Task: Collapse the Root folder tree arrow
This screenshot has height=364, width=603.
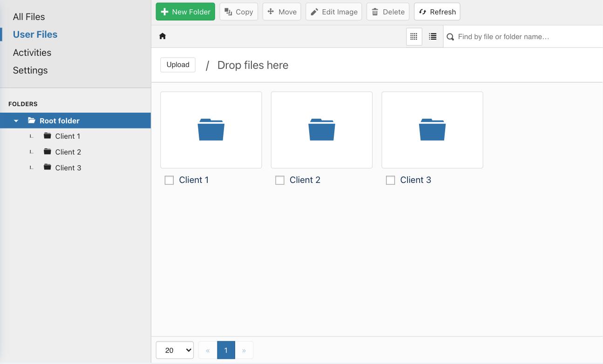Action: point(16,121)
